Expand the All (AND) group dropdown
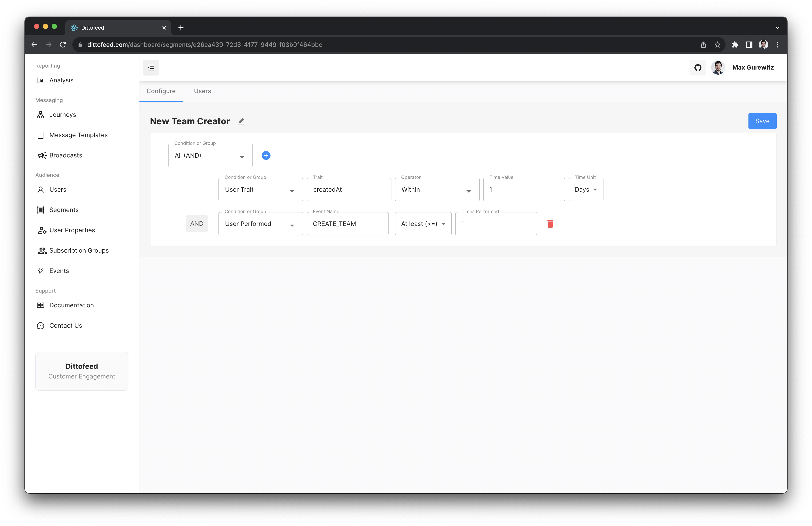812x526 pixels. click(x=210, y=156)
